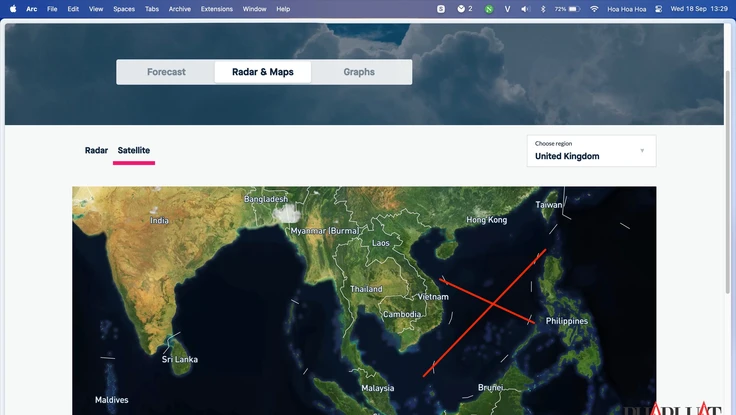The width and height of the screenshot is (736, 415).
Task: Select the Satellite map view
Action: click(x=134, y=150)
